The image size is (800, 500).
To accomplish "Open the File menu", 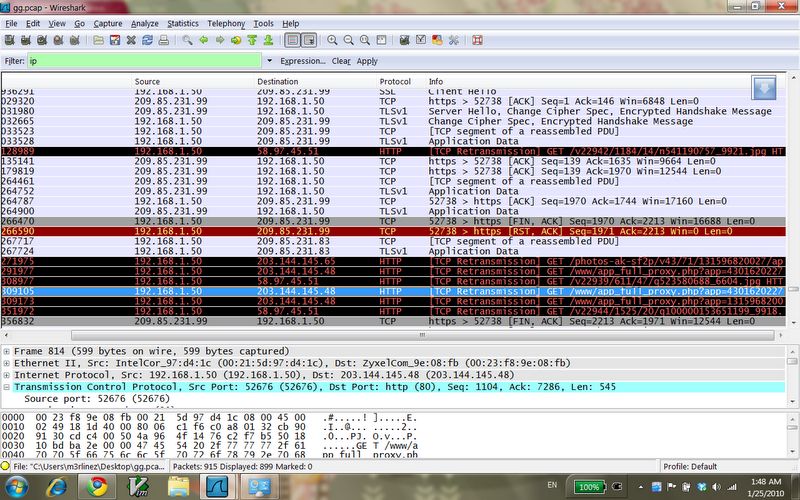I will 11,23.
